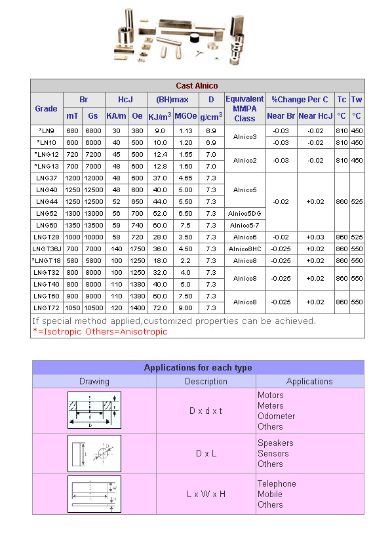Viewport: 392px width, 545px height.
Task: Click the Grade column header
Action: tap(47, 108)
